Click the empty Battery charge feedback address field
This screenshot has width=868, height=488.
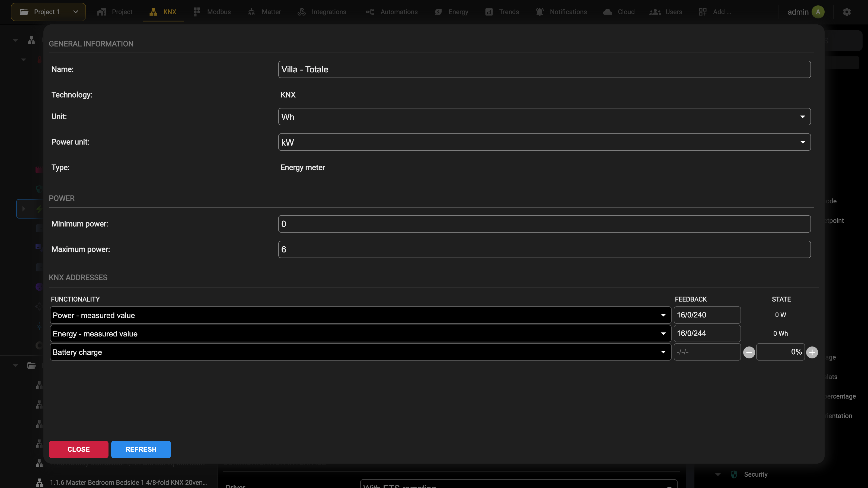pyautogui.click(x=707, y=352)
